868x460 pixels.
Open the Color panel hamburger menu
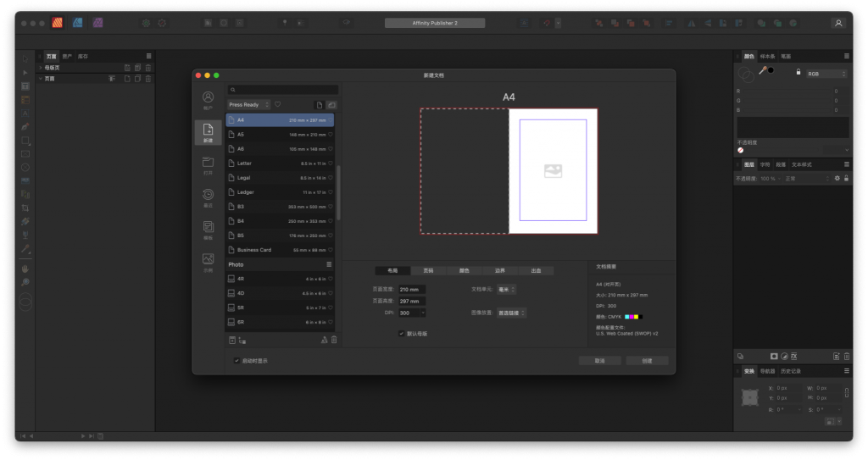pyautogui.click(x=847, y=56)
